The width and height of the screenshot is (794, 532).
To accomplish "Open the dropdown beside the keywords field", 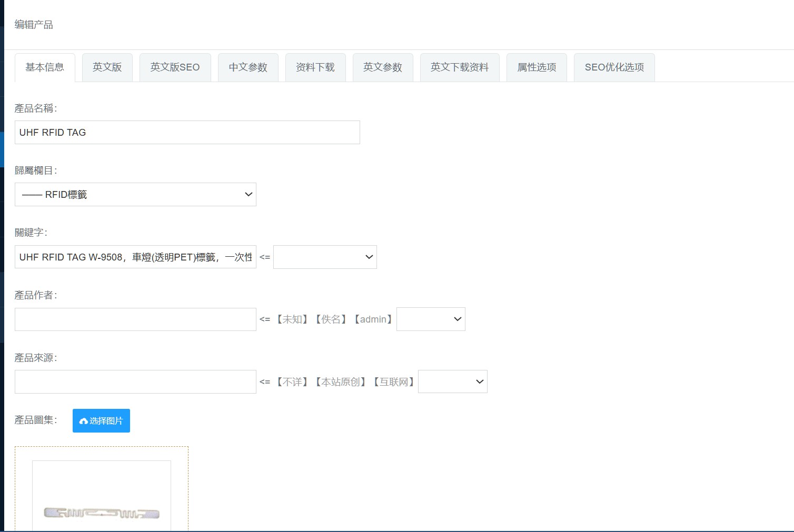I will point(325,257).
